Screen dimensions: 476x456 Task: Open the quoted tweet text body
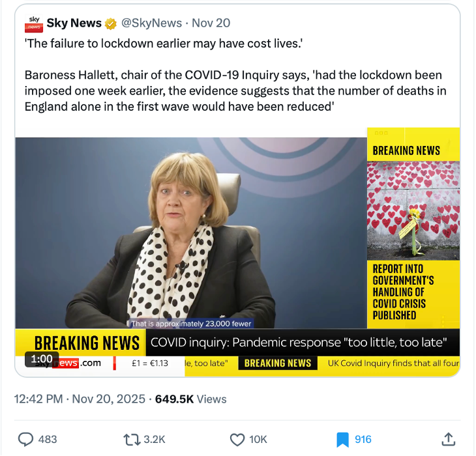click(x=235, y=75)
